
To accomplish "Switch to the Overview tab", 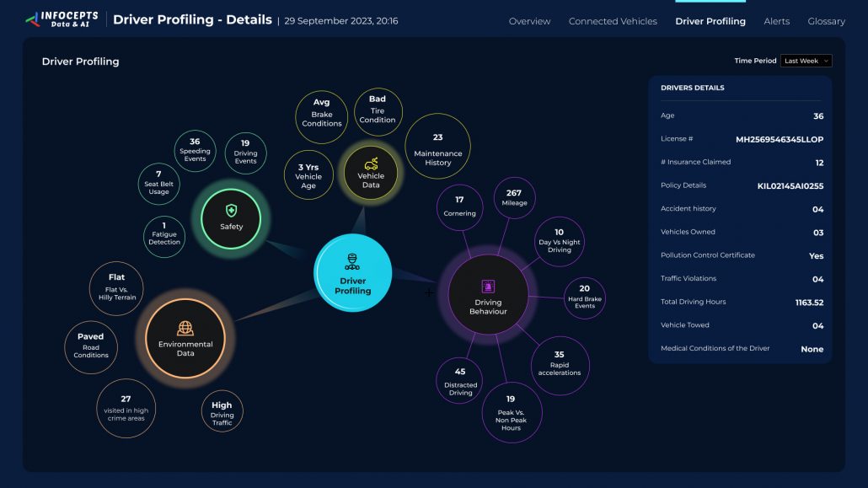I will point(529,21).
